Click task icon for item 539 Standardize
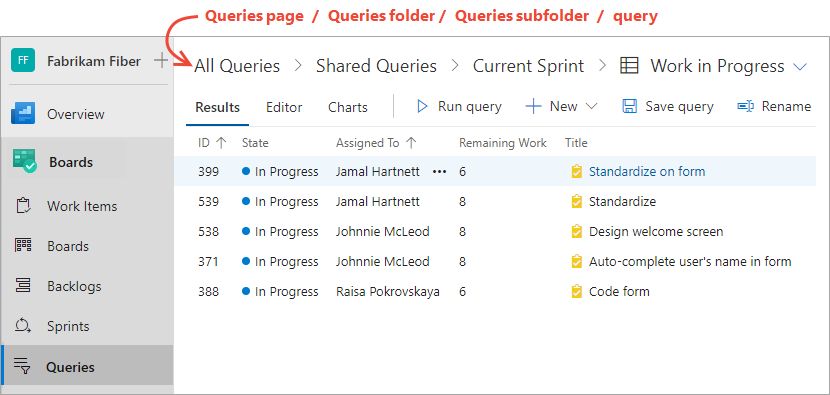The height and width of the screenshot is (395, 830). [576, 202]
